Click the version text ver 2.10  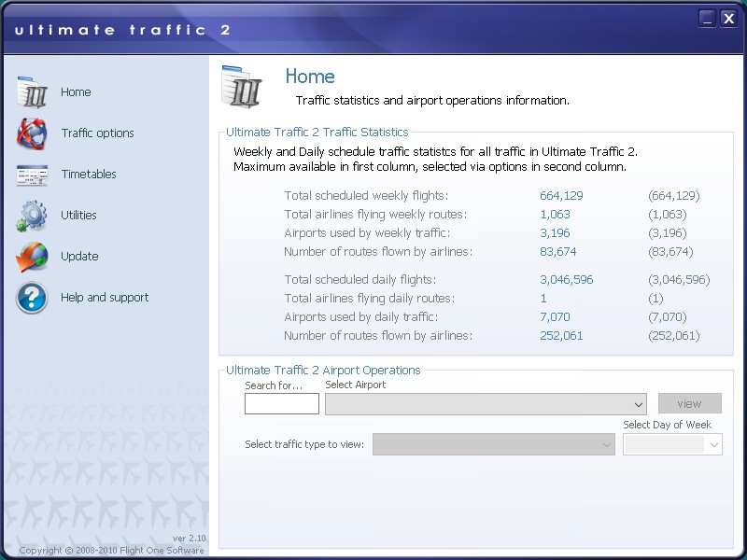tap(190, 539)
